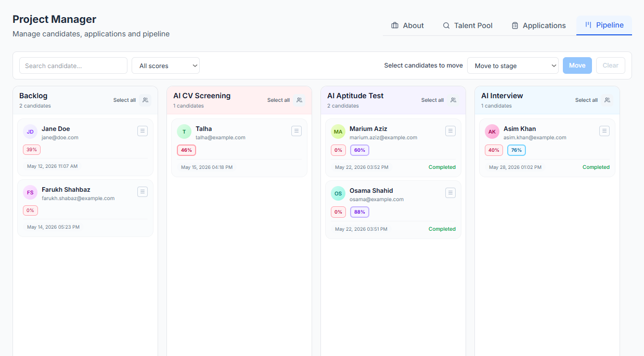
Task: Switch to the Talent Pool tab
Action: pyautogui.click(x=468, y=25)
